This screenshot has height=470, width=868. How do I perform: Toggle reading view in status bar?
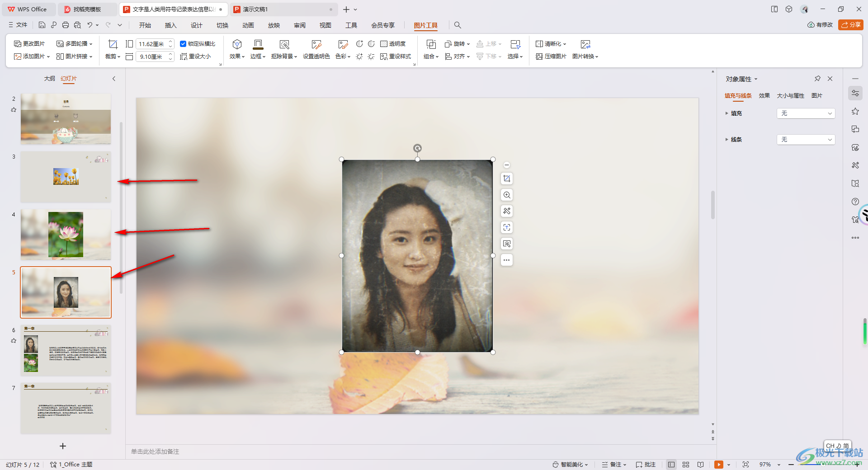click(700, 465)
